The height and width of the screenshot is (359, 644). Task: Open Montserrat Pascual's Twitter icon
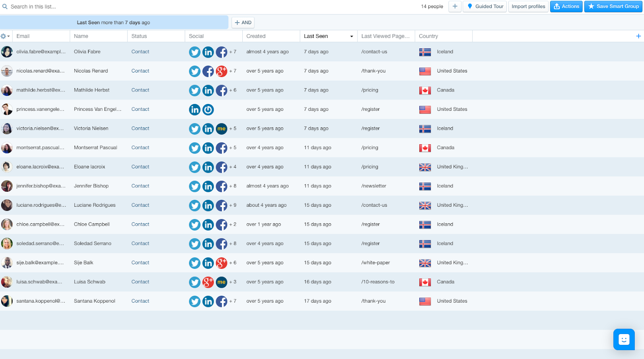[x=195, y=148]
